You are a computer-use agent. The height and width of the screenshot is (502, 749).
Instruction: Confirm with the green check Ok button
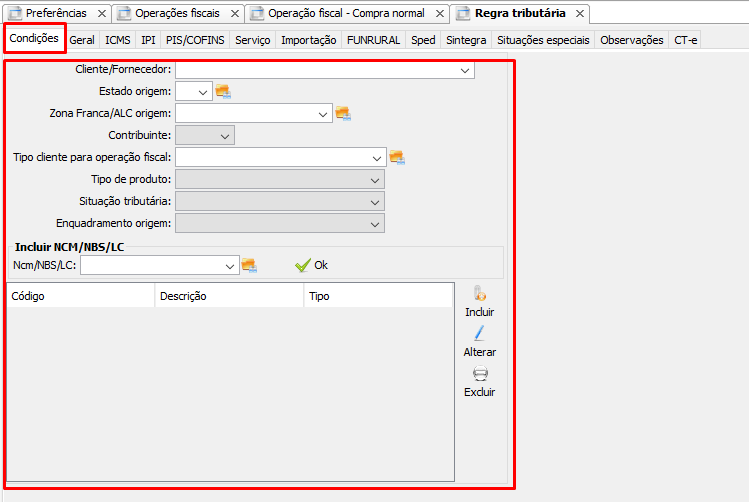(x=311, y=265)
